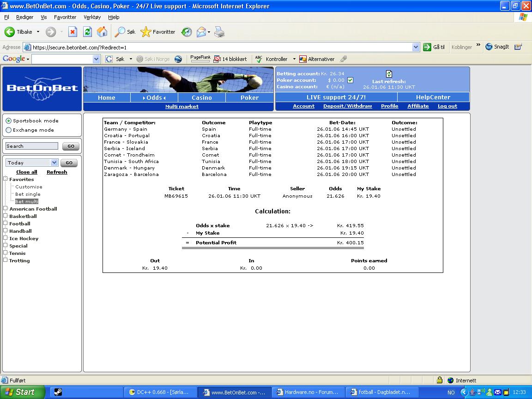Open the Hjelp menu
Image resolution: width=532 pixels, height=399 pixels.
point(114,17)
